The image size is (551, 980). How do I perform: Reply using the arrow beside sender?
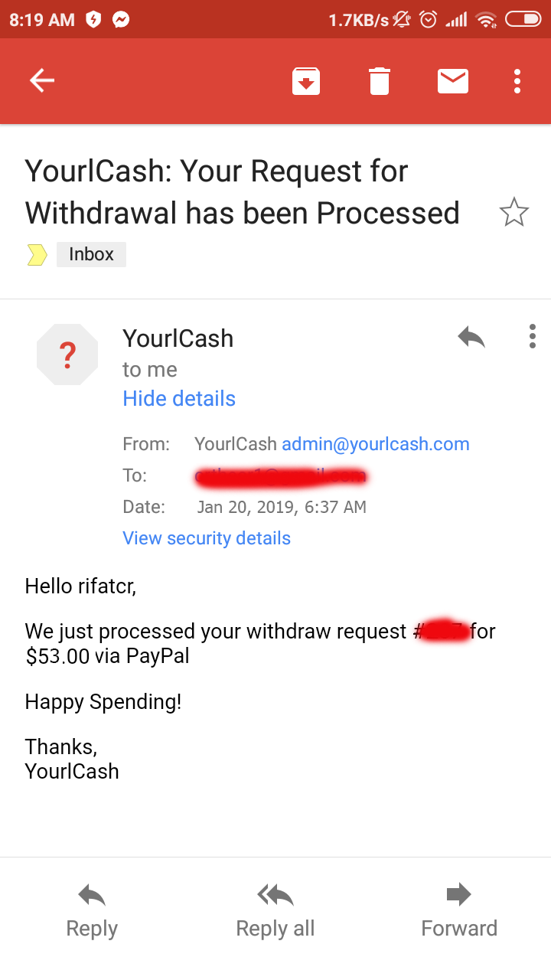[x=471, y=336]
